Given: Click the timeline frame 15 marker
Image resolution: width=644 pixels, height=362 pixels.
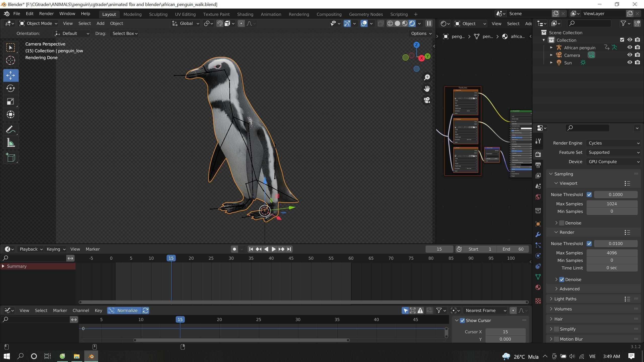Looking at the screenshot, I should pyautogui.click(x=171, y=258).
